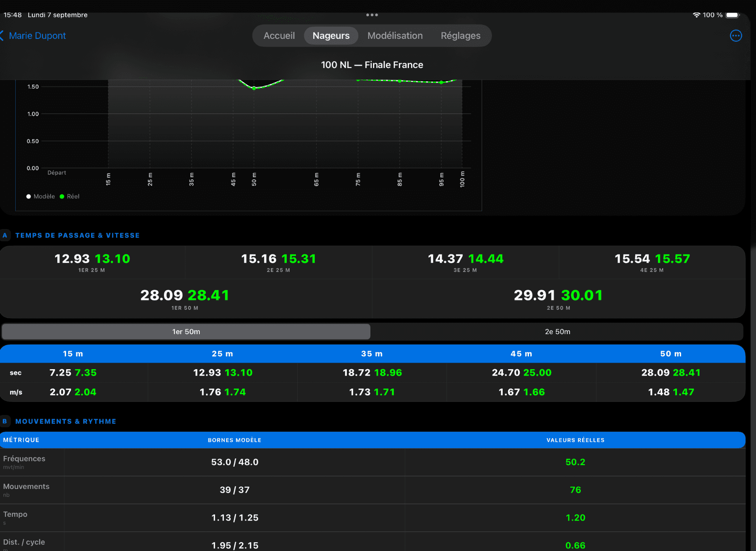
Task: Click the 15 m column header
Action: click(x=73, y=354)
